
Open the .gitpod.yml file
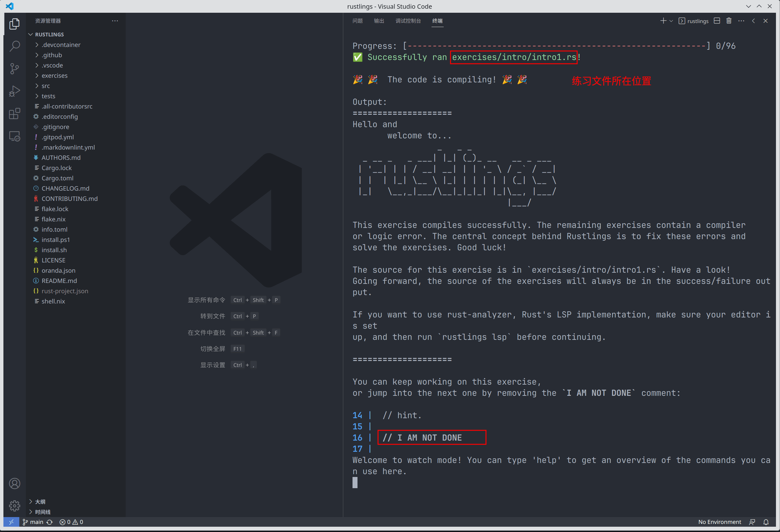[76, 137]
